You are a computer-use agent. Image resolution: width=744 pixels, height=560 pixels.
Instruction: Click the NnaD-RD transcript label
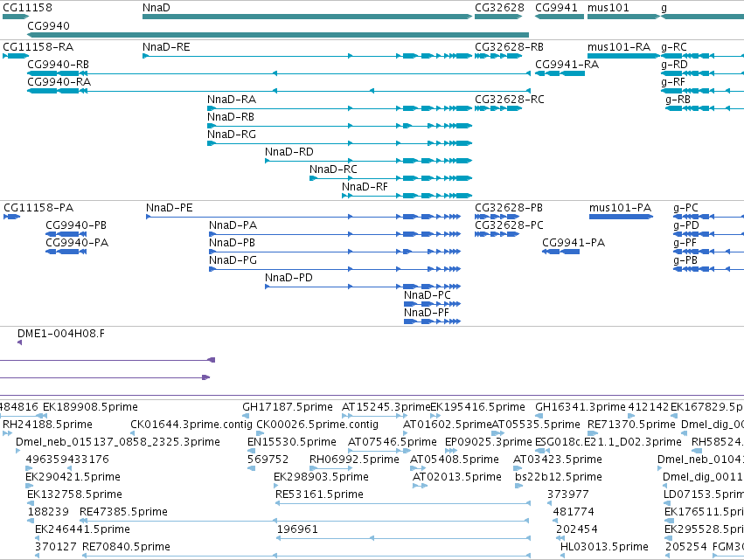[x=289, y=152]
